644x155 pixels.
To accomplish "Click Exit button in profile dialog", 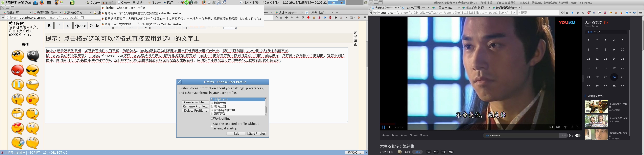I will coord(236,133).
